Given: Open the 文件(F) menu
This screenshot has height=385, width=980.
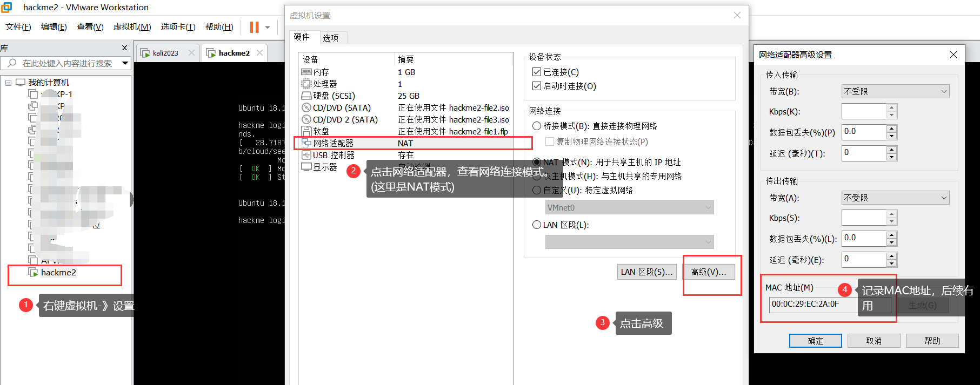Looking at the screenshot, I should pyautogui.click(x=18, y=27).
